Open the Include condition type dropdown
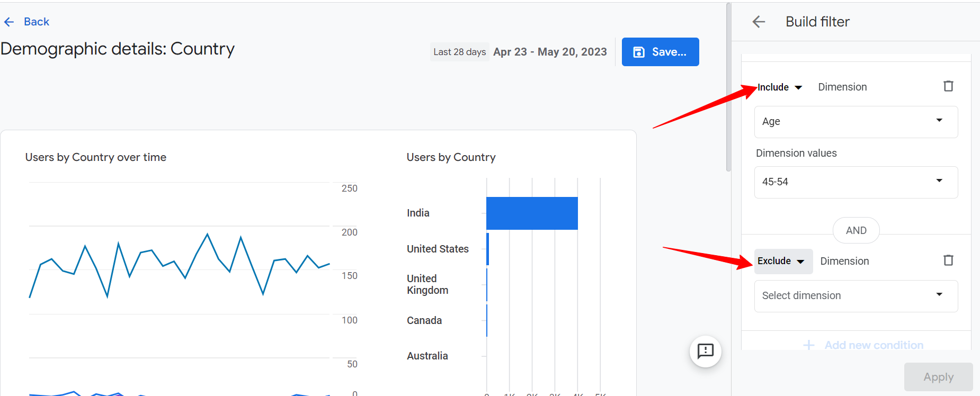Screen dimensions: 980x396 pyautogui.click(x=780, y=87)
